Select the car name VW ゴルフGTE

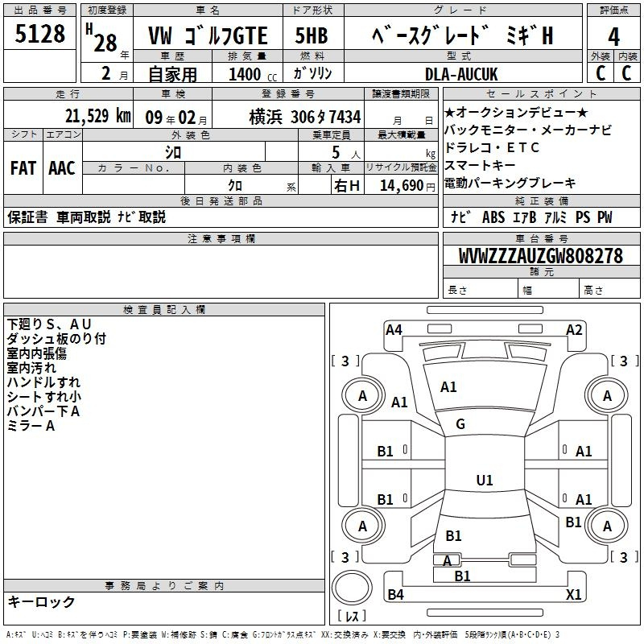208,35
